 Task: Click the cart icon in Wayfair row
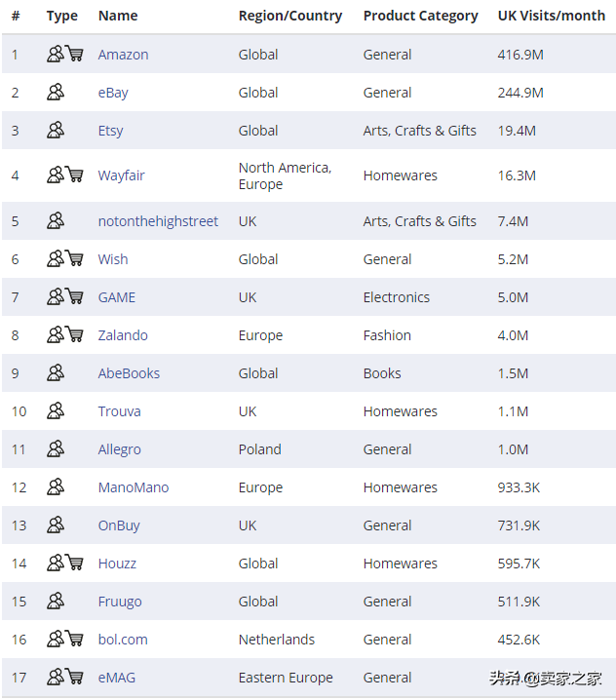point(74,175)
